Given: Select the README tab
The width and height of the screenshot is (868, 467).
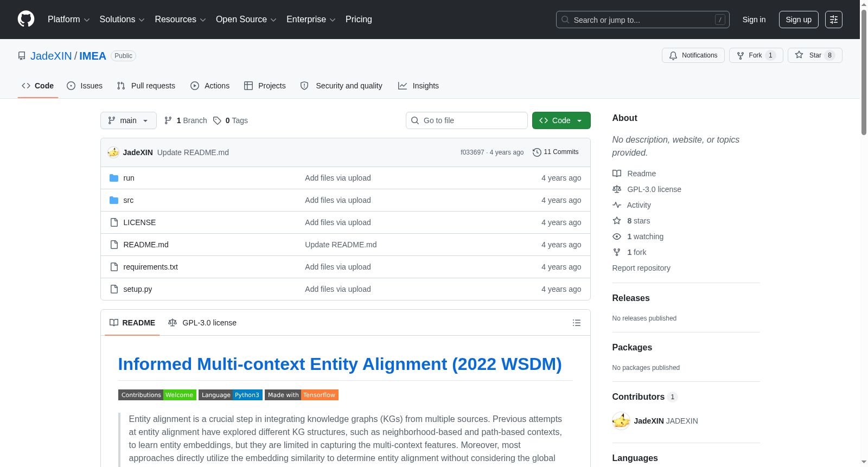Looking at the screenshot, I should 132,323.
